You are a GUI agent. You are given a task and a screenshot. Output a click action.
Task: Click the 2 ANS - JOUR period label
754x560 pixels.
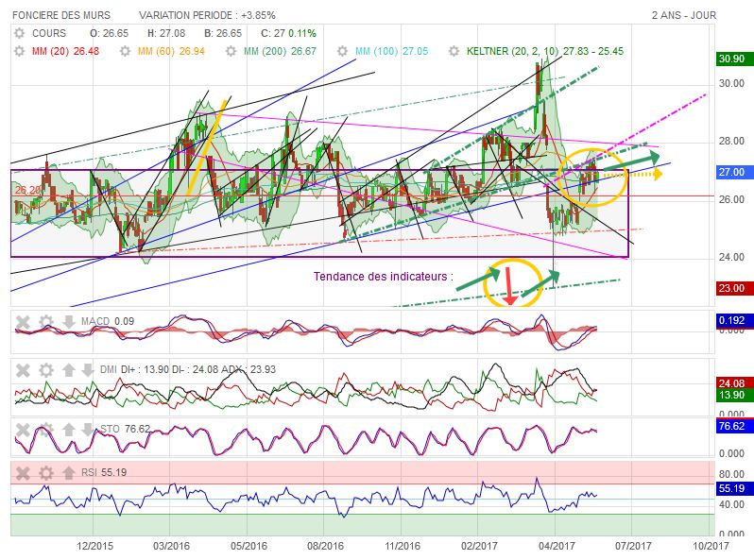point(684,15)
